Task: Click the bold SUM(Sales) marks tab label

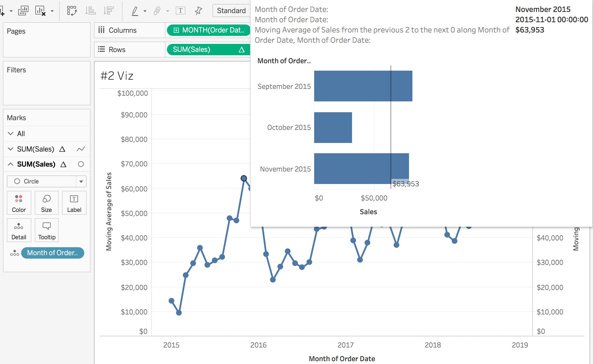Action: click(x=36, y=164)
